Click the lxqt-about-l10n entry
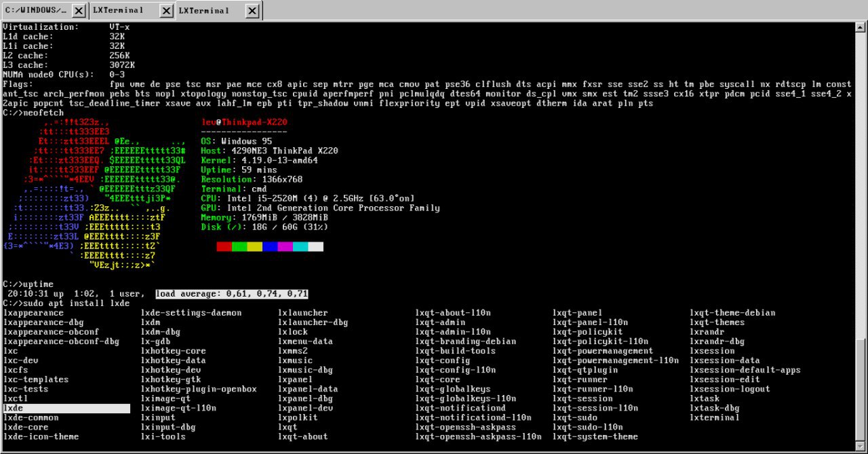The height and width of the screenshot is (454, 868). [x=453, y=313]
